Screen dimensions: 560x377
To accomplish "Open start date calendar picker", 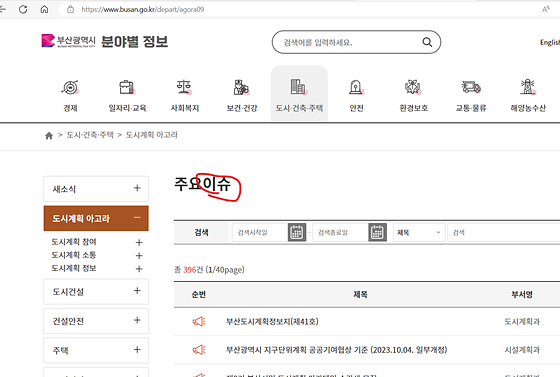I will pyautogui.click(x=297, y=232).
